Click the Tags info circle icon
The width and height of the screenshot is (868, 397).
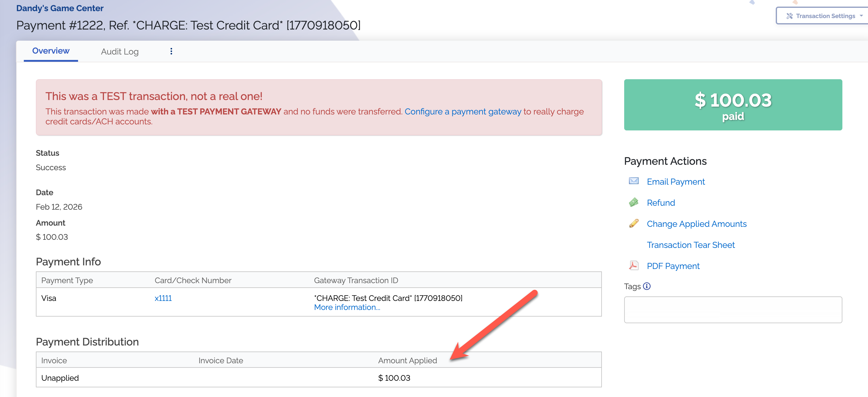(x=646, y=286)
